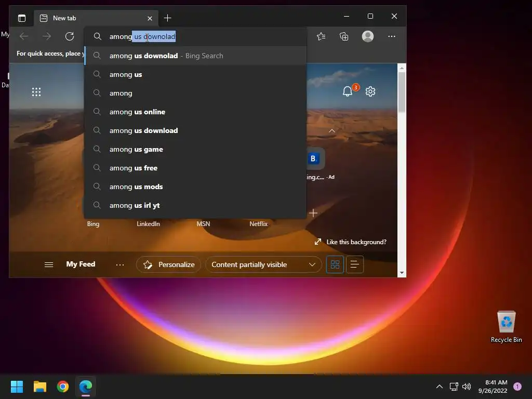Open the feed more options ellipsis

coord(120,264)
